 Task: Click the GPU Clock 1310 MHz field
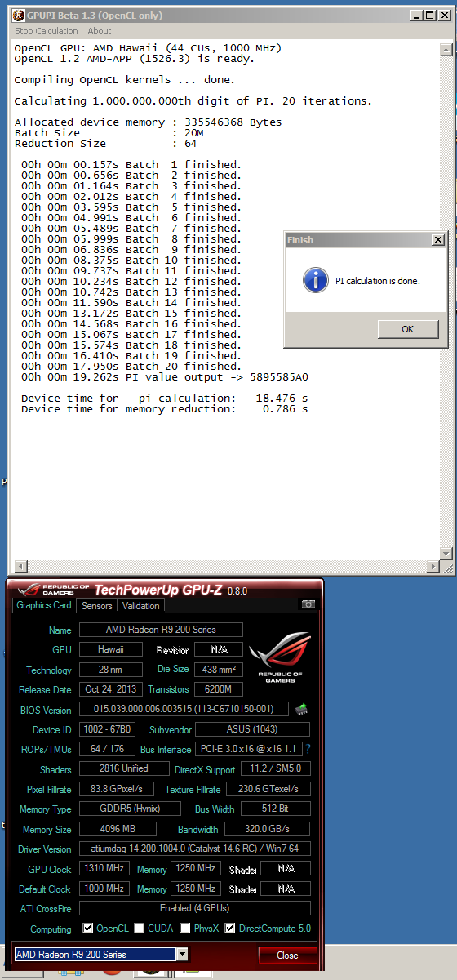click(104, 869)
